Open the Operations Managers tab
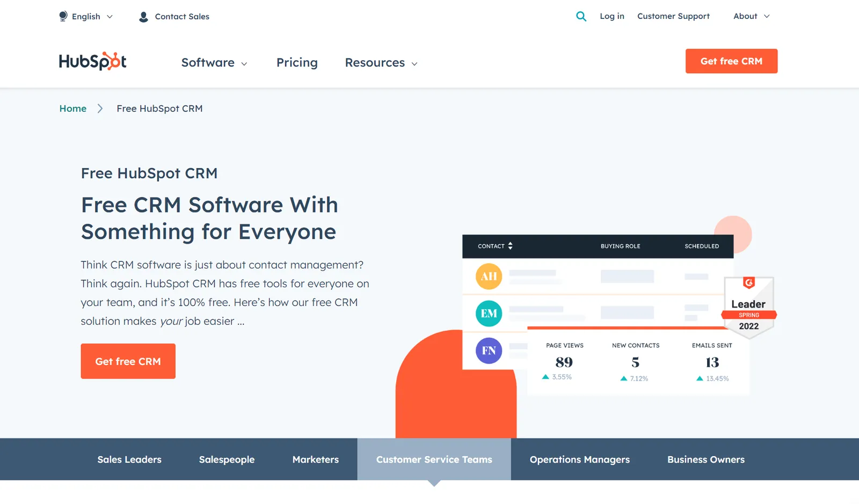The height and width of the screenshot is (504, 859). pos(580,459)
